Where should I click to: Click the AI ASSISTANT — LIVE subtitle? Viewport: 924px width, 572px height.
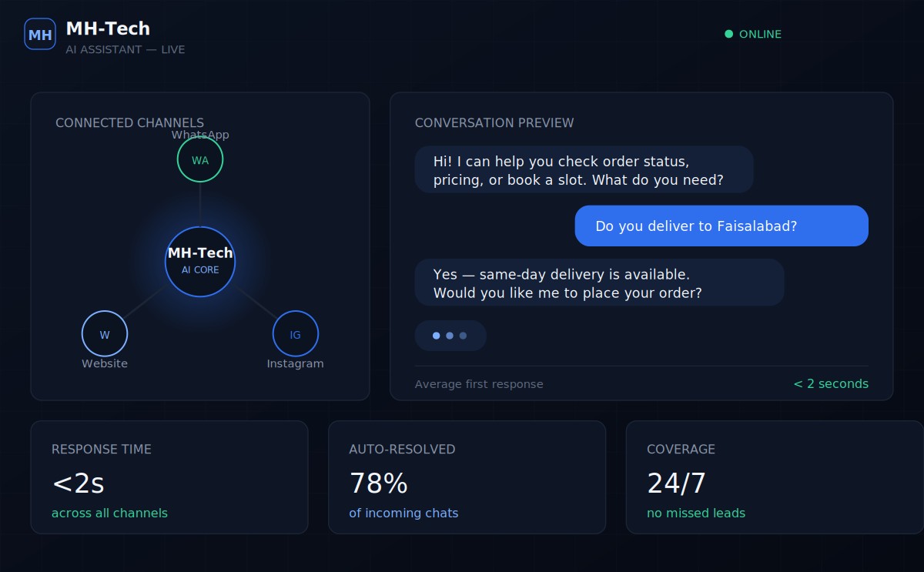126,49
